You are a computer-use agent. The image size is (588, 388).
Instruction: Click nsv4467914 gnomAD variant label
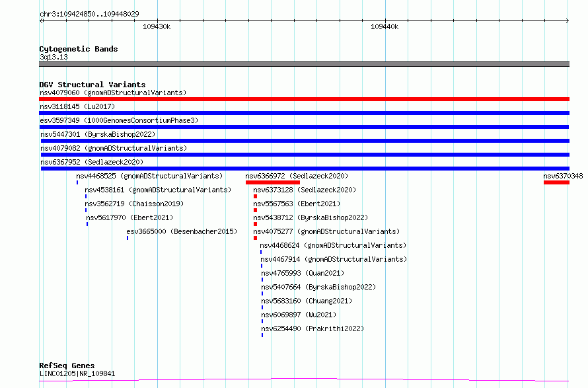[x=334, y=259]
